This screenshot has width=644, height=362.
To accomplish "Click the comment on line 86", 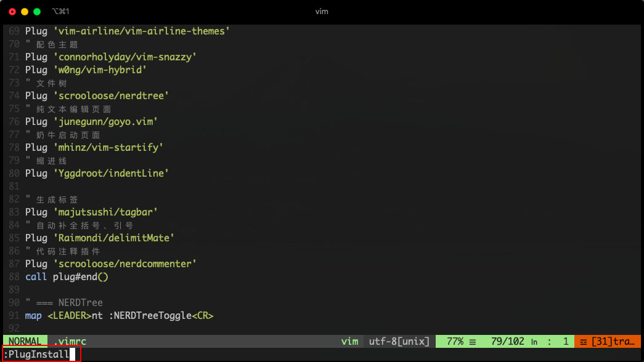I will click(x=62, y=251).
